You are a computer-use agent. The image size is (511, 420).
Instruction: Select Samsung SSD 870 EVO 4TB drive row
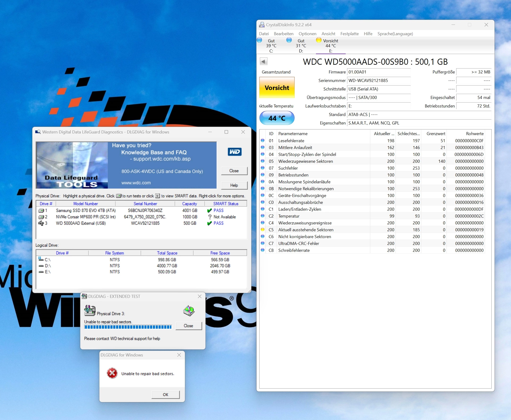pos(141,210)
